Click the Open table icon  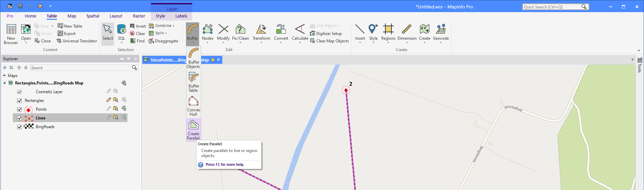(x=26, y=29)
